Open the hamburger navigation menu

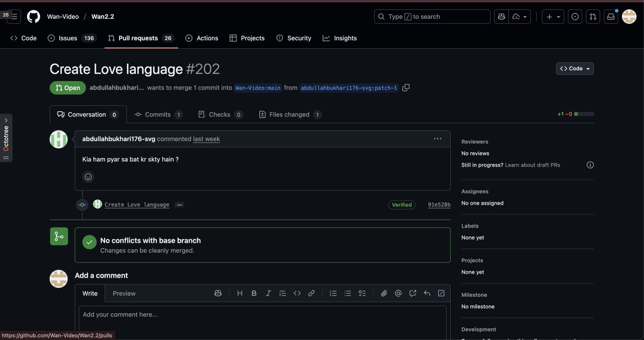pos(14,17)
